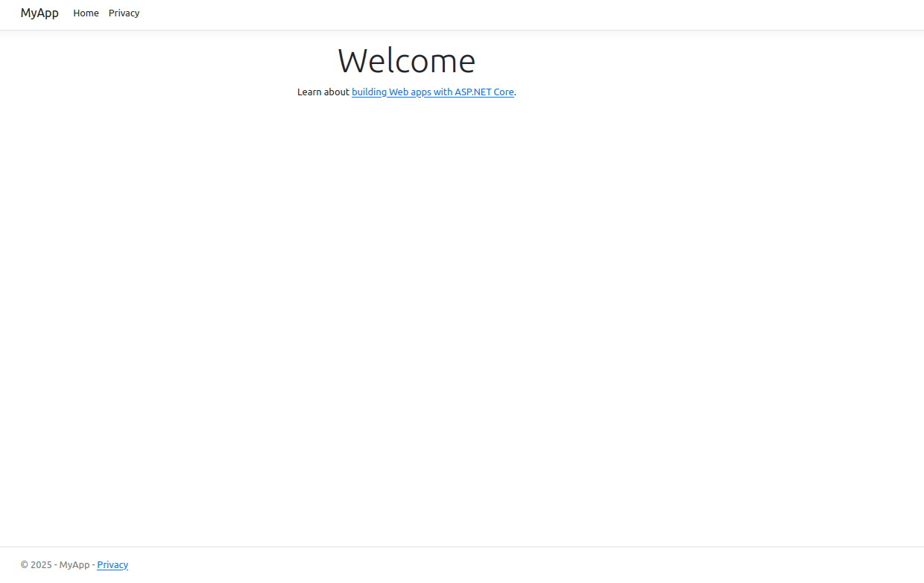This screenshot has width=924, height=583.
Task: Click the MyApp brand in navbar
Action: click(x=39, y=13)
